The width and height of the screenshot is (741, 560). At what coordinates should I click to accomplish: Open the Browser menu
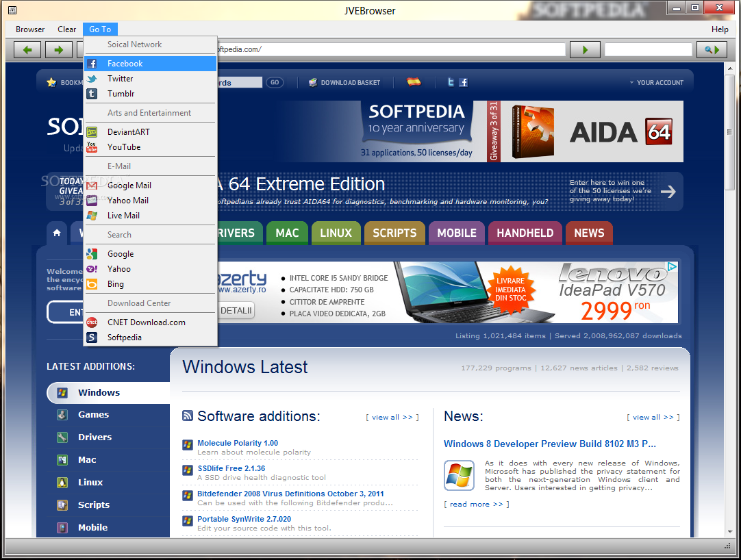(30, 29)
